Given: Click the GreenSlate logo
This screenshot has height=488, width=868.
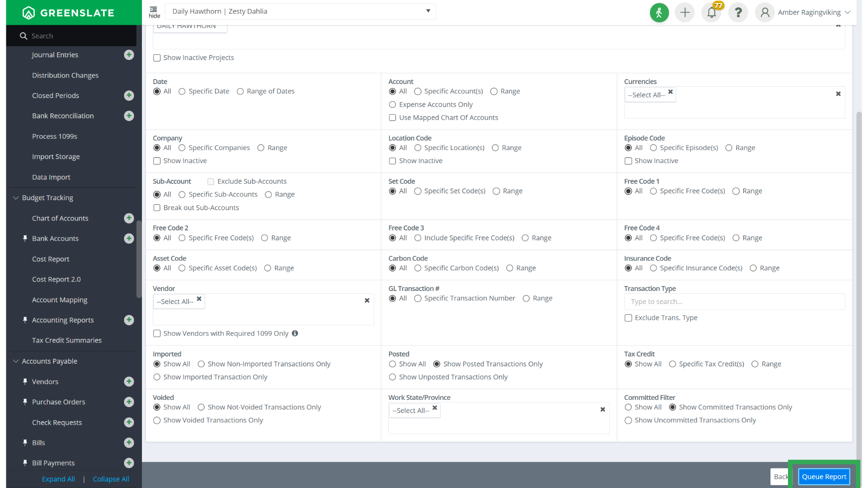Looking at the screenshot, I should 68,13.
